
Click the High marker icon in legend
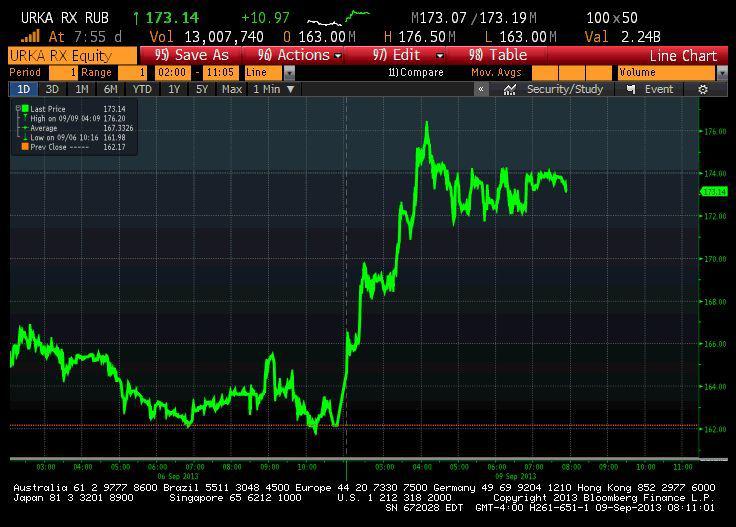pos(24,118)
